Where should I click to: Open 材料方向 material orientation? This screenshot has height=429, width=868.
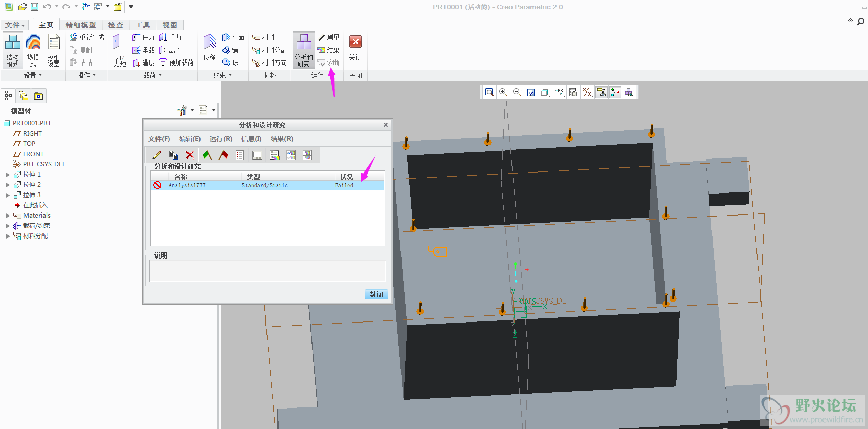tap(269, 62)
